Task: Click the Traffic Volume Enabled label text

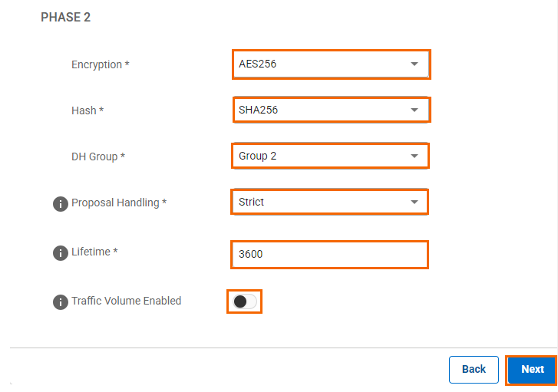Action: click(126, 301)
